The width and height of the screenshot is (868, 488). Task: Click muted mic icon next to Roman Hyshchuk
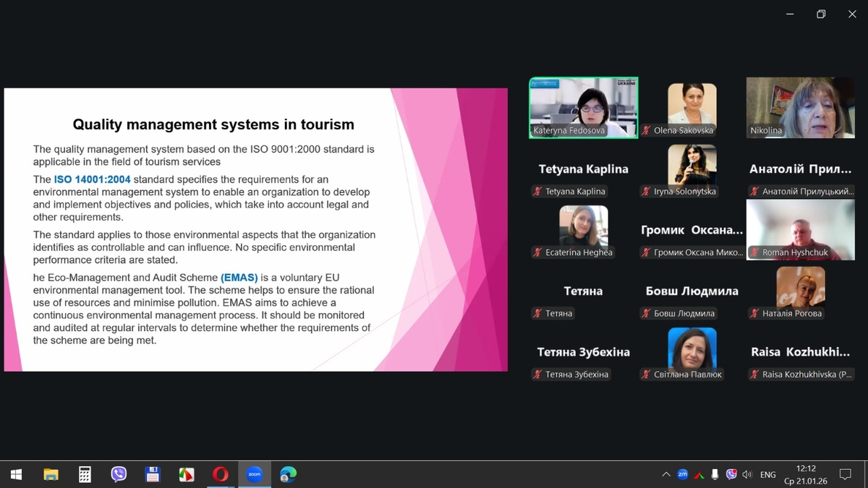coord(755,252)
